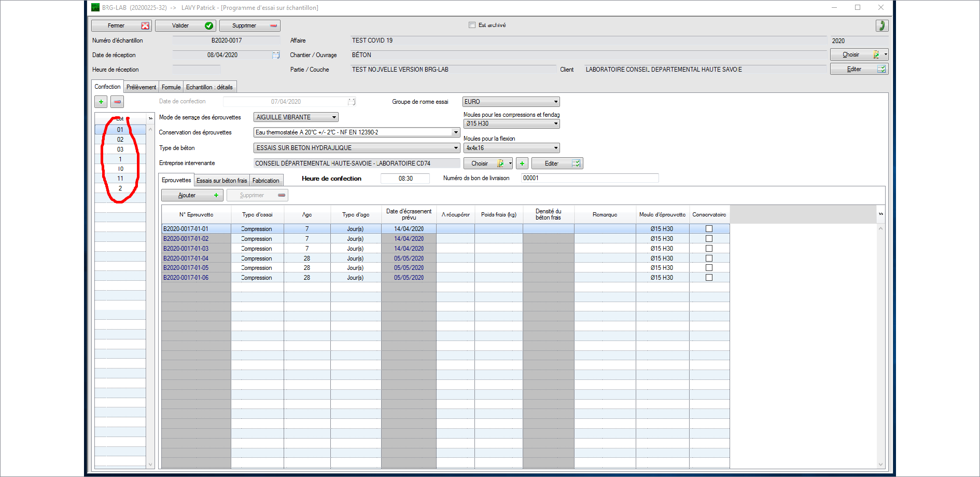Click the Editer button beside Client field

point(859,69)
